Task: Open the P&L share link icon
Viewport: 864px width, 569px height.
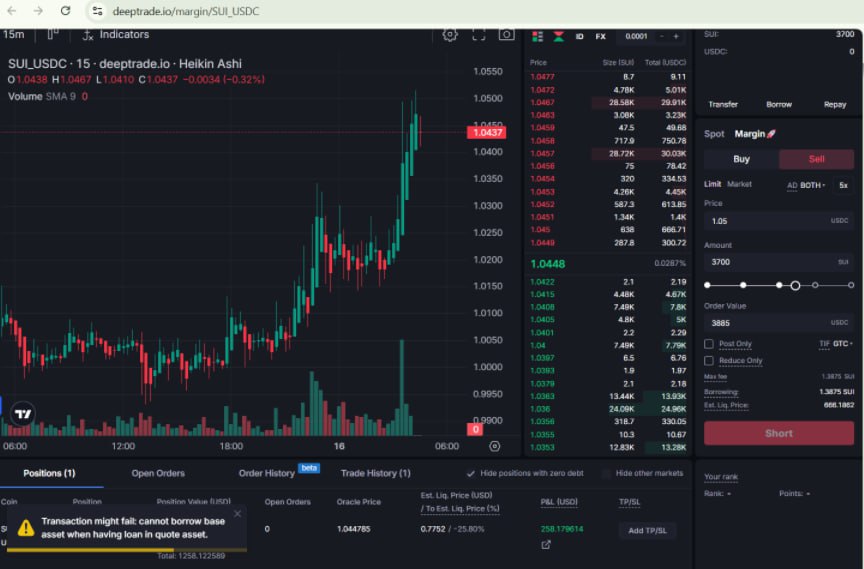Action: 546,545
